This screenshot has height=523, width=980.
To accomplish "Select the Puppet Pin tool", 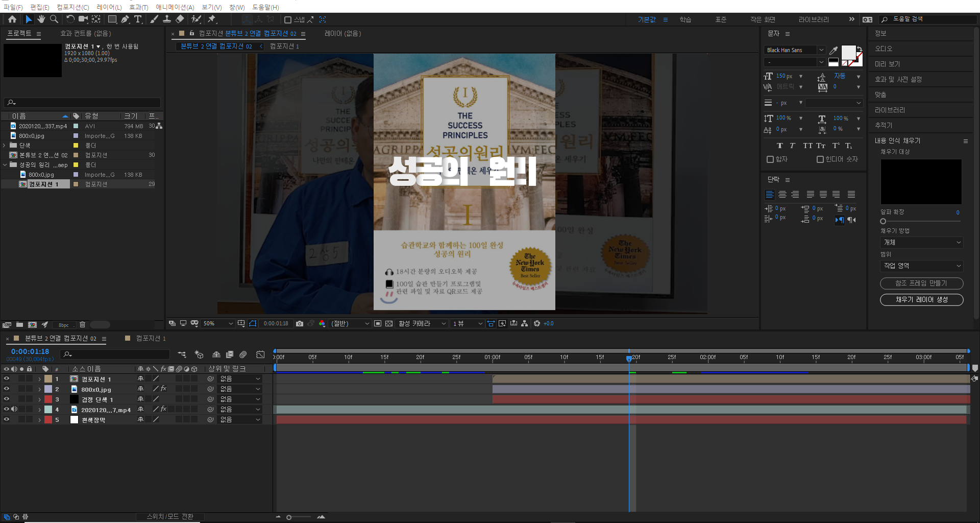I will coord(212,19).
